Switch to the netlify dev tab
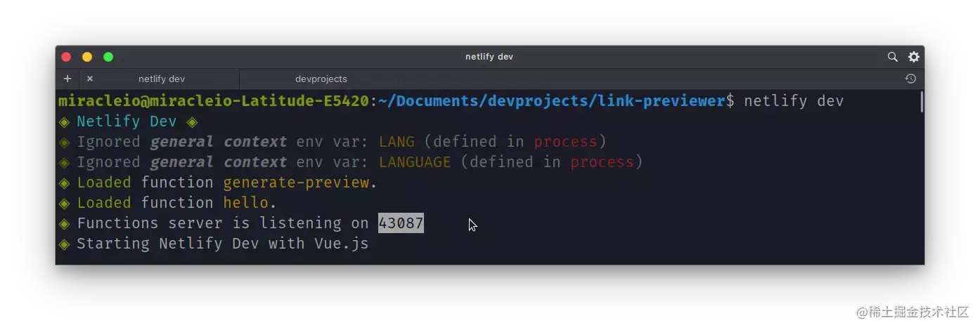980x330 pixels. pyautogui.click(x=161, y=79)
